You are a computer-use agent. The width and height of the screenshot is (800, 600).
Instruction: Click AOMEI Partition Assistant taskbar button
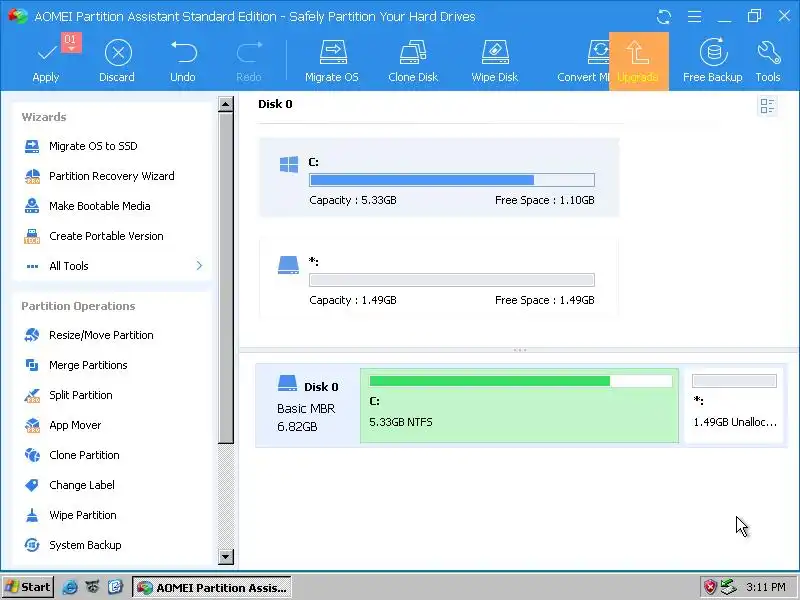[212, 588]
